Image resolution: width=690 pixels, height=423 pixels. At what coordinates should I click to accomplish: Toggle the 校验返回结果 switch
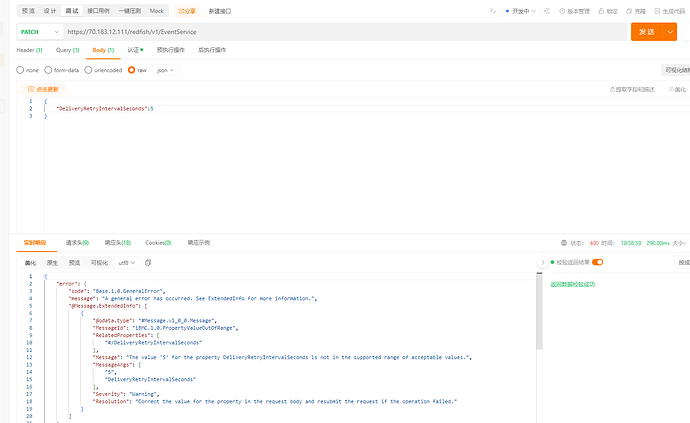pyautogui.click(x=598, y=262)
